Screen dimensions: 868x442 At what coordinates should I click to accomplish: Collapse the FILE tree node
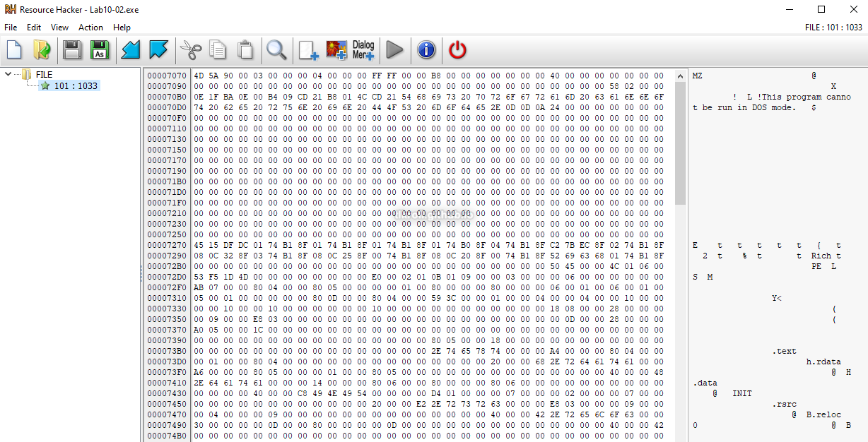(x=8, y=74)
